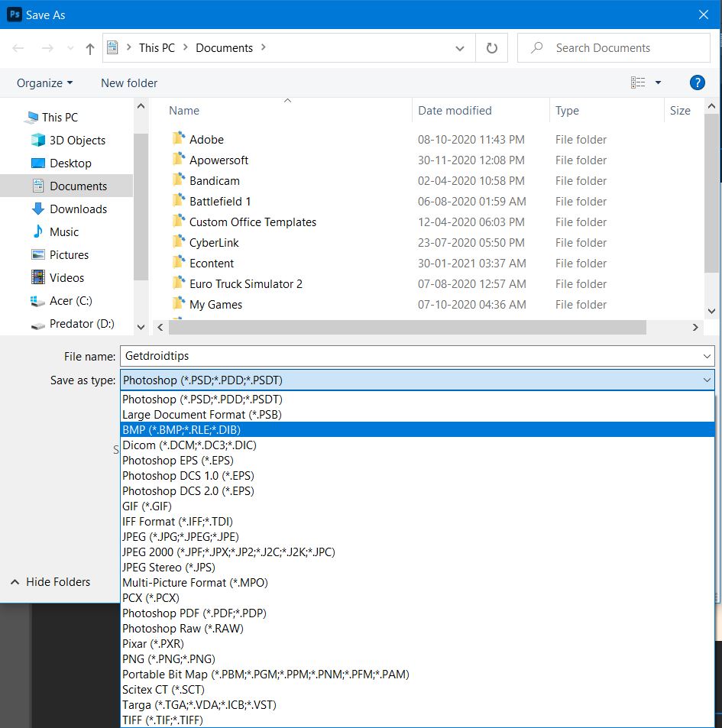The height and width of the screenshot is (728, 722).
Task: Open the Organize menu
Action: pyautogui.click(x=44, y=83)
